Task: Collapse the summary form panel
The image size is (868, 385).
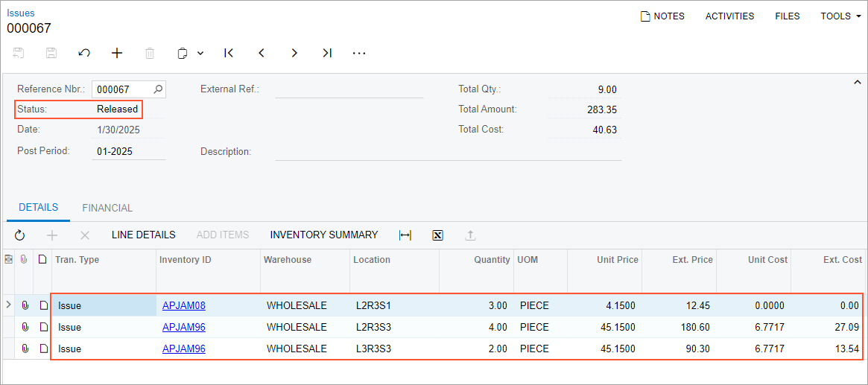Action: click(x=857, y=83)
